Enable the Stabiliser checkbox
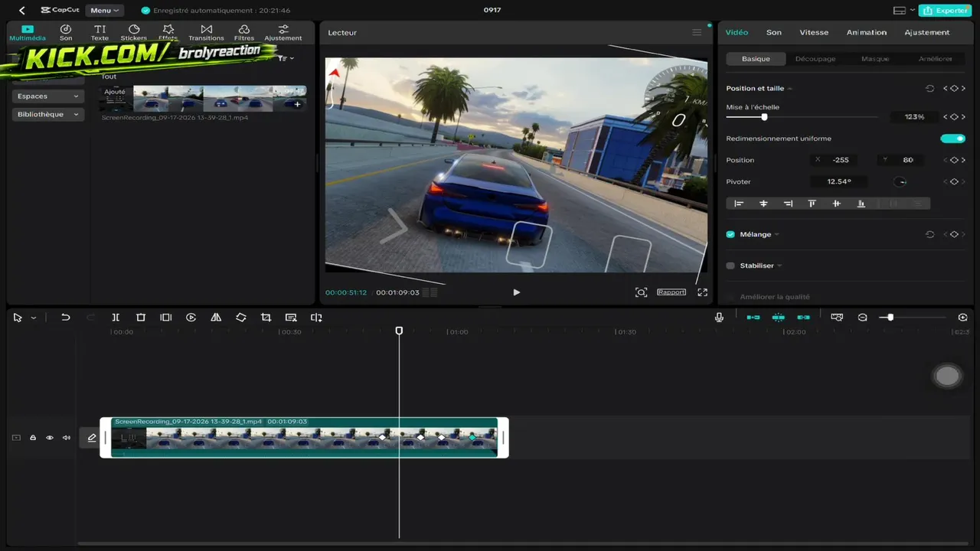This screenshot has width=980, height=551. click(x=730, y=266)
